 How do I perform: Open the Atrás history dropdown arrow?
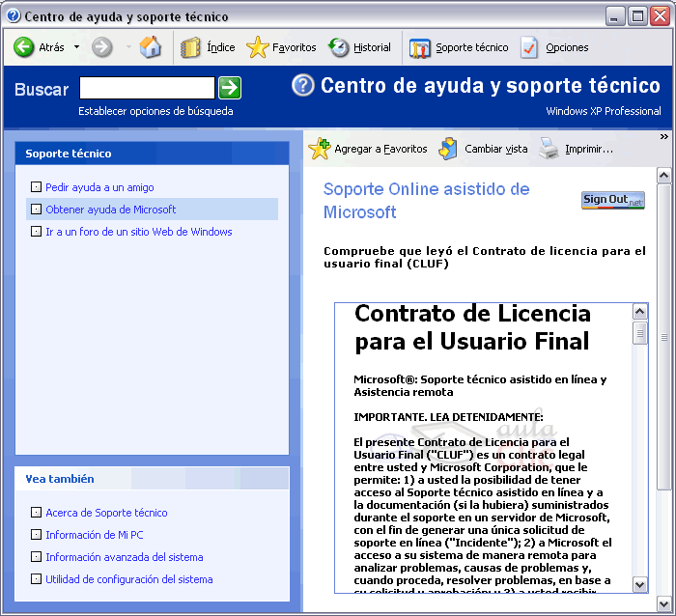(x=77, y=47)
